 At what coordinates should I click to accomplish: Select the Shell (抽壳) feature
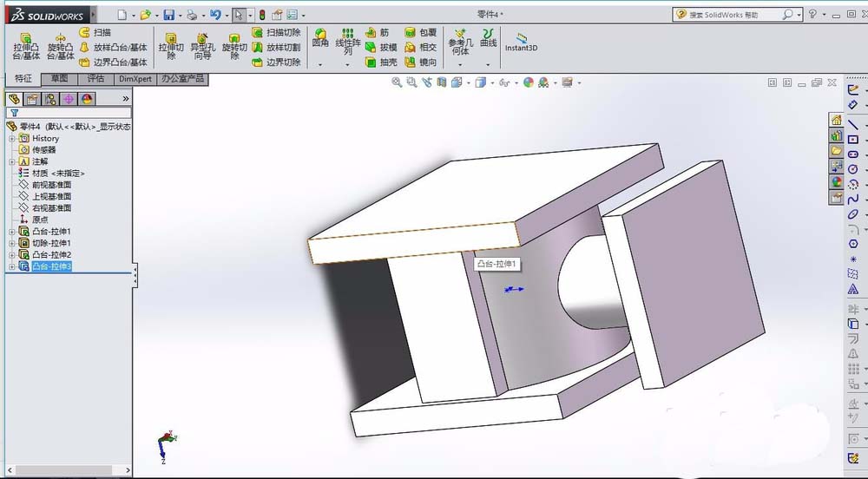click(x=381, y=62)
